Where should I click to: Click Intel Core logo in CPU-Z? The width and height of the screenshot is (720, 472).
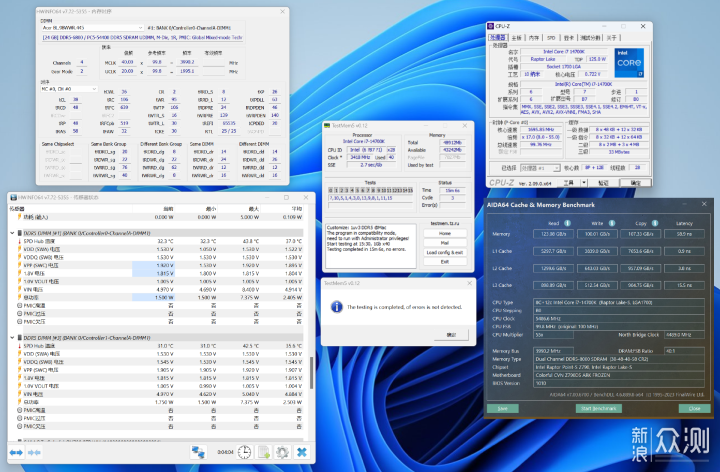[x=629, y=63]
